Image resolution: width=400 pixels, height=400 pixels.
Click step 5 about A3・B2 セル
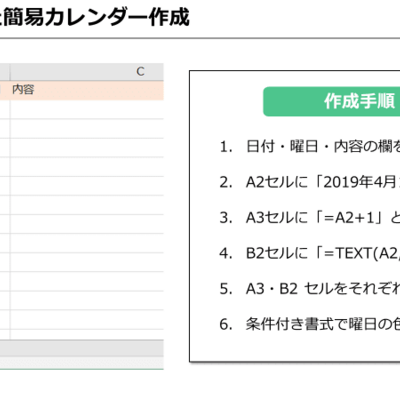point(309,289)
